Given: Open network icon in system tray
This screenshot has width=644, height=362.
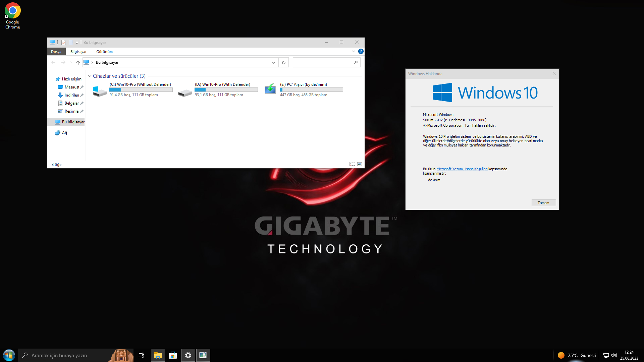Looking at the screenshot, I should (x=606, y=355).
